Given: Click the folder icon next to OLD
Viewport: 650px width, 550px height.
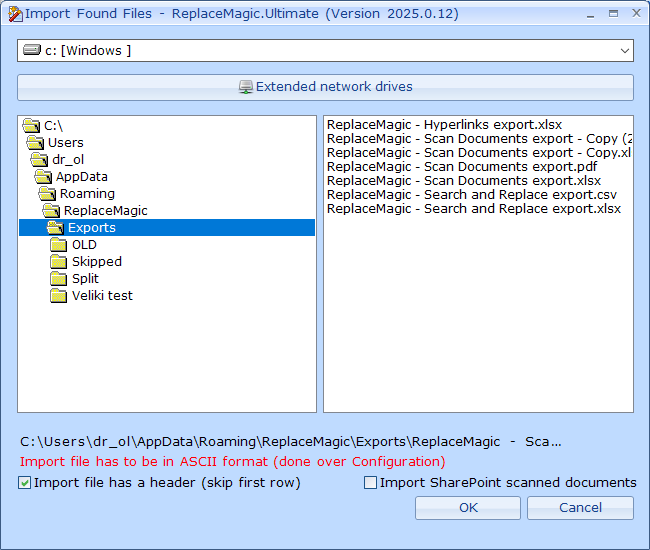Looking at the screenshot, I should point(57,245).
